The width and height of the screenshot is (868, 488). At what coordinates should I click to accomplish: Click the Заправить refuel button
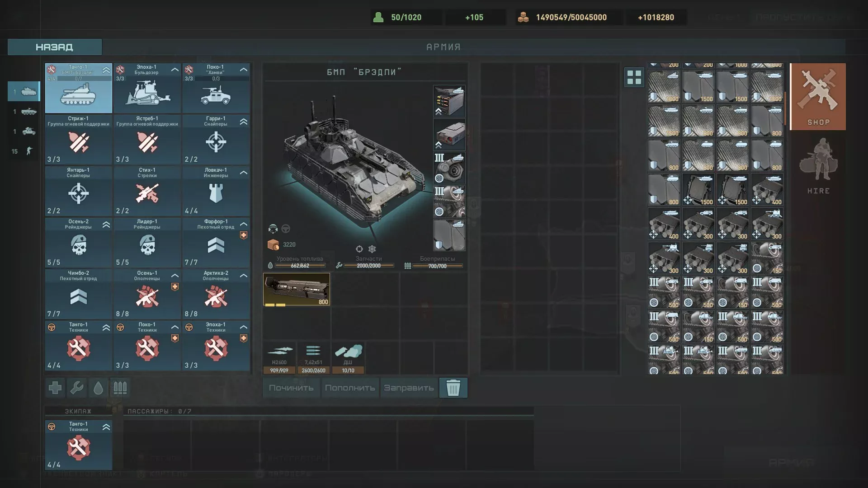point(409,388)
